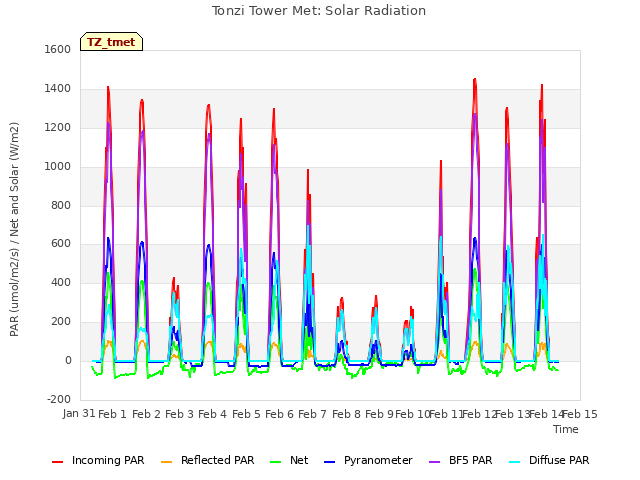This screenshot has height=480, width=640.
Task: Click the Feb 15 x-axis date label
Action: (x=580, y=414)
